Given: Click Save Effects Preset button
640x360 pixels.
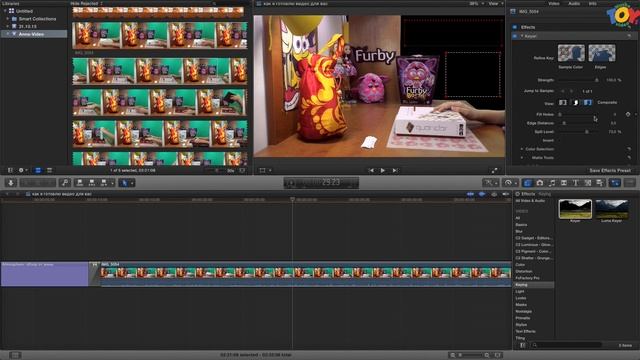Looking at the screenshot, I should (610, 170).
